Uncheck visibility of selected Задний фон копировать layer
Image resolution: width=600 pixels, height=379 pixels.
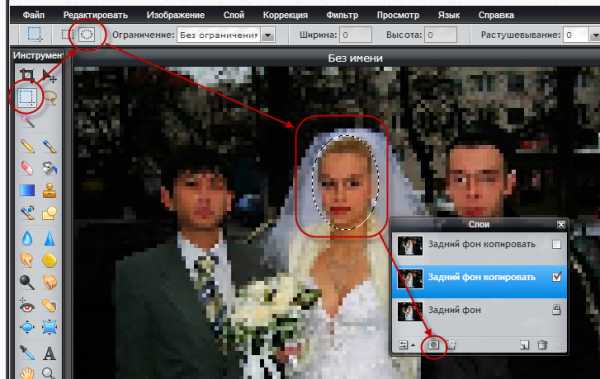coord(556,277)
